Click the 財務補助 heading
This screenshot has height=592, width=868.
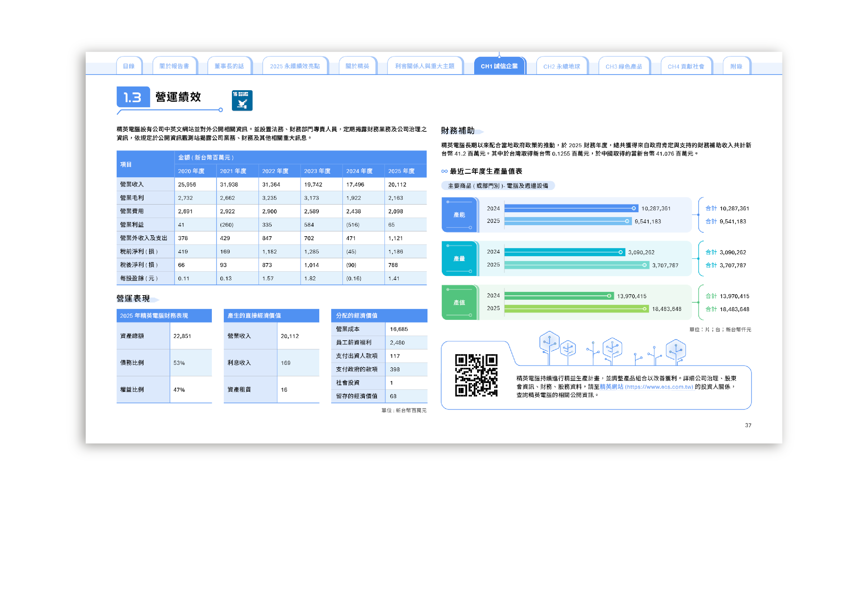coord(458,131)
